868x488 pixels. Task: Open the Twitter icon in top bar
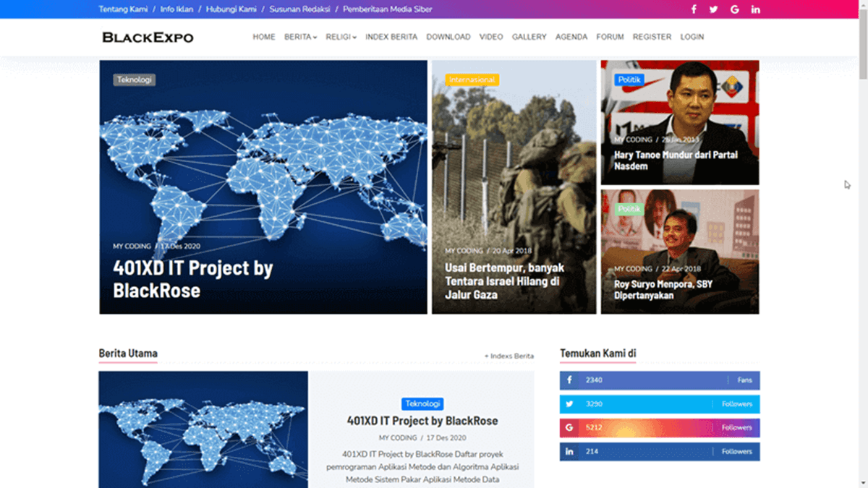(x=714, y=9)
